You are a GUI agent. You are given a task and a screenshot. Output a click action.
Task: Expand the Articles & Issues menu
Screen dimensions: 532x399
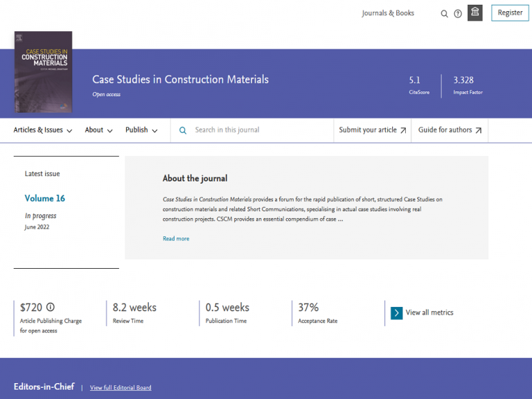[43, 130]
